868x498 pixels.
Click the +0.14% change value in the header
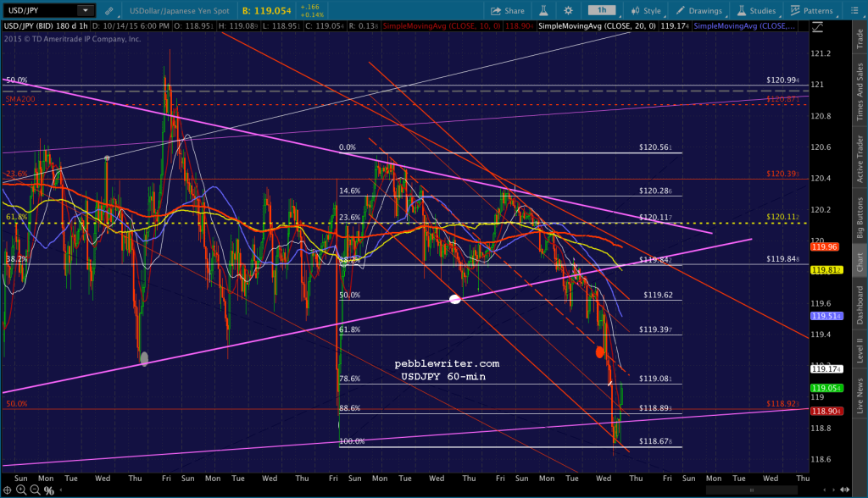pos(312,15)
